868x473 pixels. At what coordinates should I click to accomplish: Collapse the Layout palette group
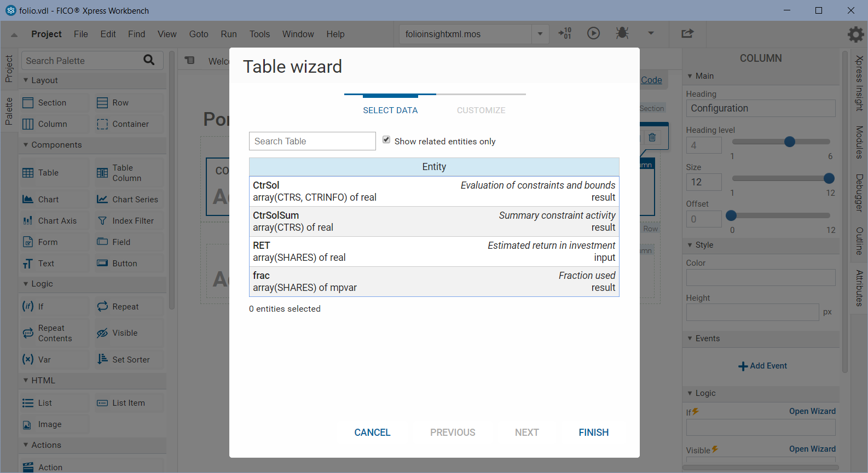pos(26,80)
